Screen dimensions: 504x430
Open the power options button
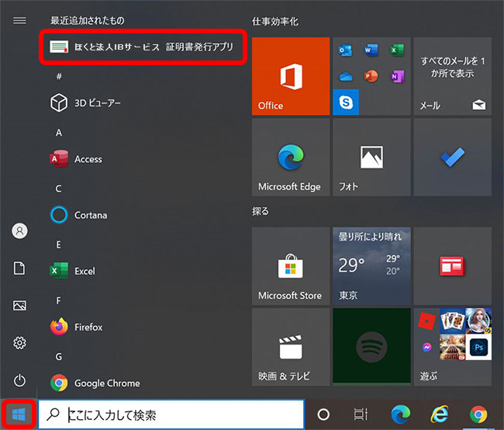pos(20,380)
